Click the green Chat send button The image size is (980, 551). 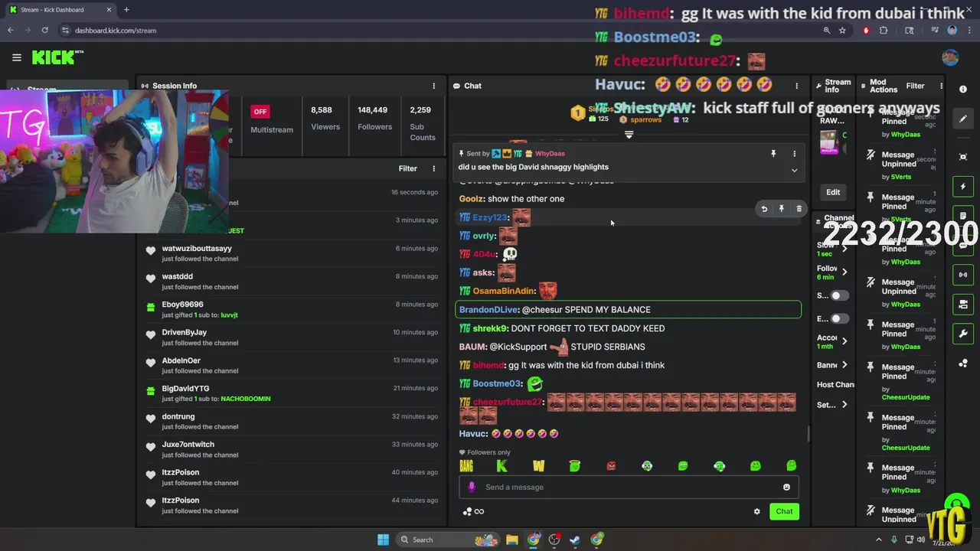784,511
